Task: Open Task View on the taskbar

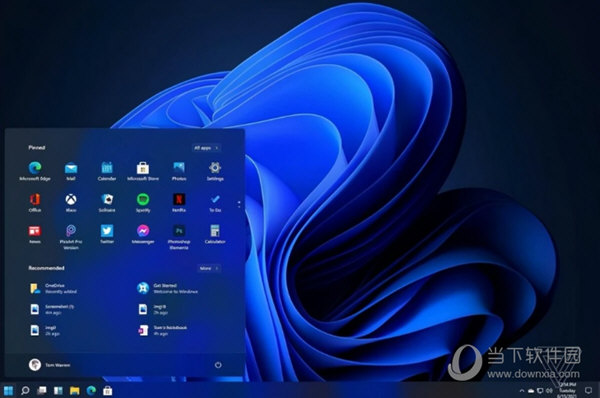Action: pos(42,390)
